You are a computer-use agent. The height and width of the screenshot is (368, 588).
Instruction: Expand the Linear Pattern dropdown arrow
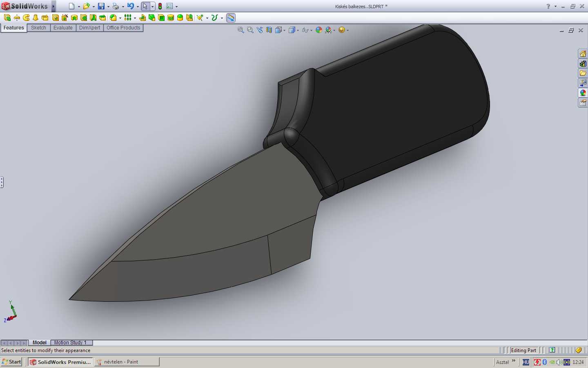pyautogui.click(x=135, y=18)
